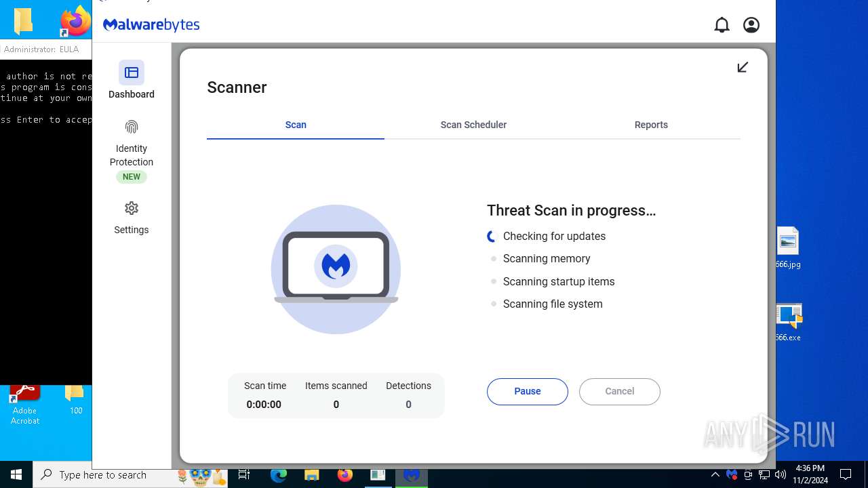This screenshot has height=488, width=868.
Task: Open network settings in system tray
Action: (764, 475)
